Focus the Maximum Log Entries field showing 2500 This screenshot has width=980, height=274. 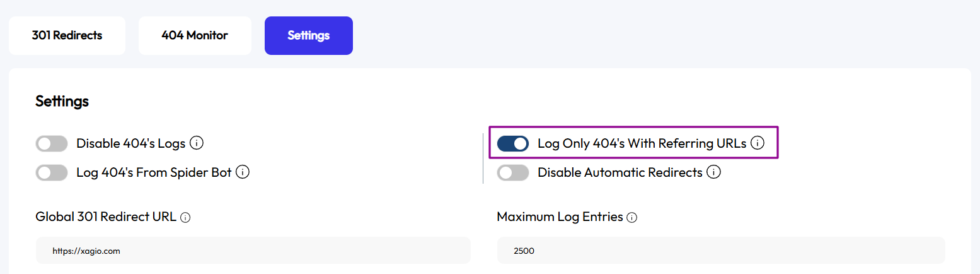(x=721, y=251)
